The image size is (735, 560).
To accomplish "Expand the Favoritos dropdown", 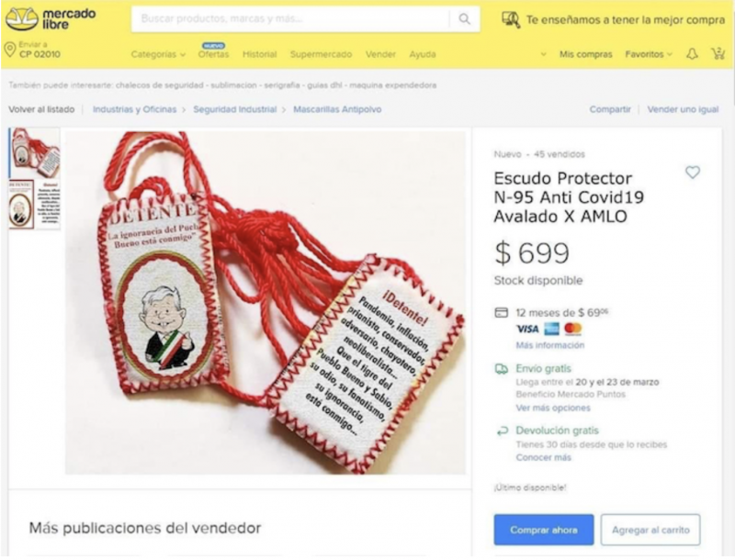I will pos(649,54).
